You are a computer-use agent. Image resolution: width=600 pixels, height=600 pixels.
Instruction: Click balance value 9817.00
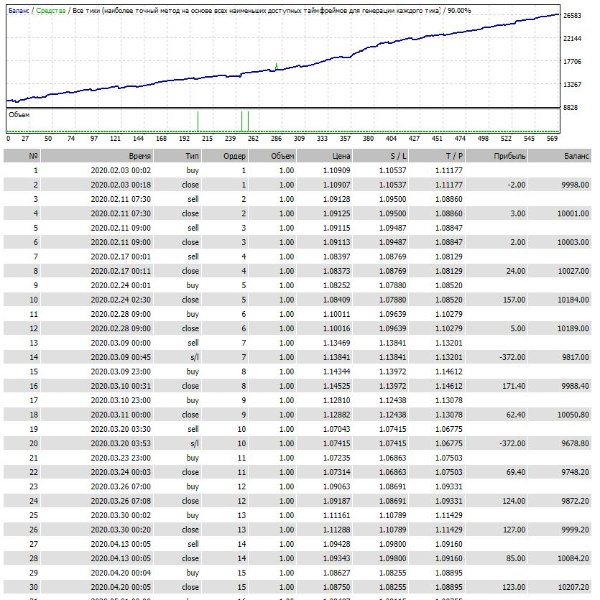click(575, 357)
